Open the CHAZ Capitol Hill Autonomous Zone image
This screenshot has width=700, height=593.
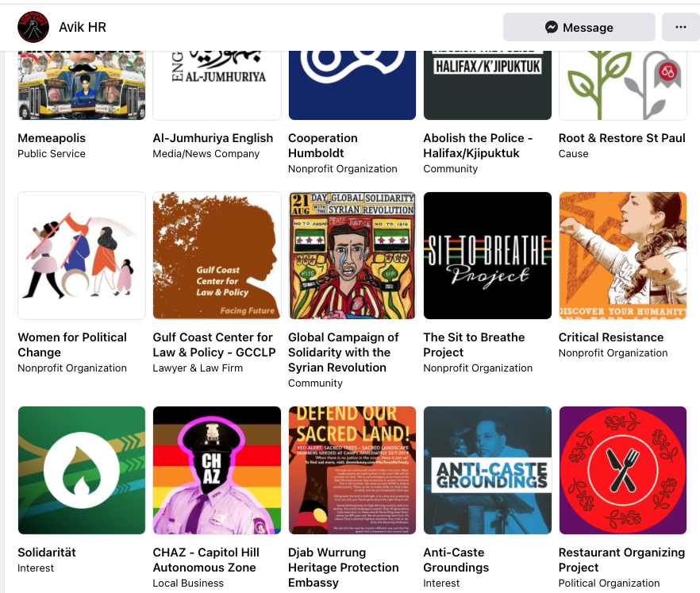pyautogui.click(x=217, y=470)
